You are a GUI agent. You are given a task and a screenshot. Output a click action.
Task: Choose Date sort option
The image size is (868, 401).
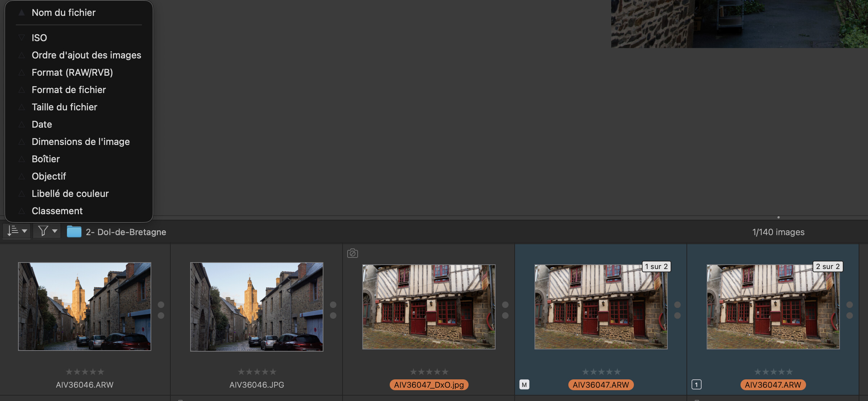(x=42, y=124)
